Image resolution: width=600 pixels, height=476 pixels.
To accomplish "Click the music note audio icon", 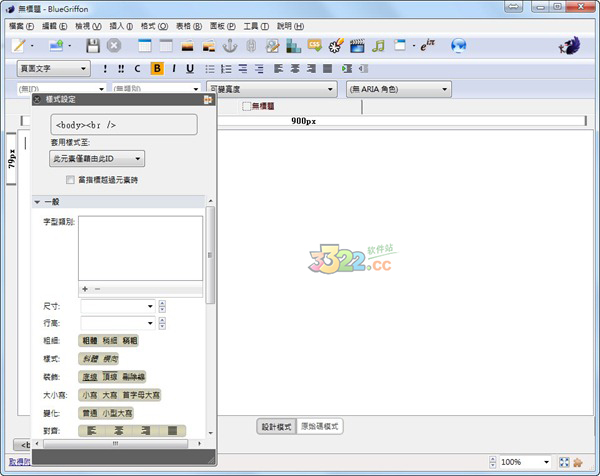I will [x=378, y=46].
